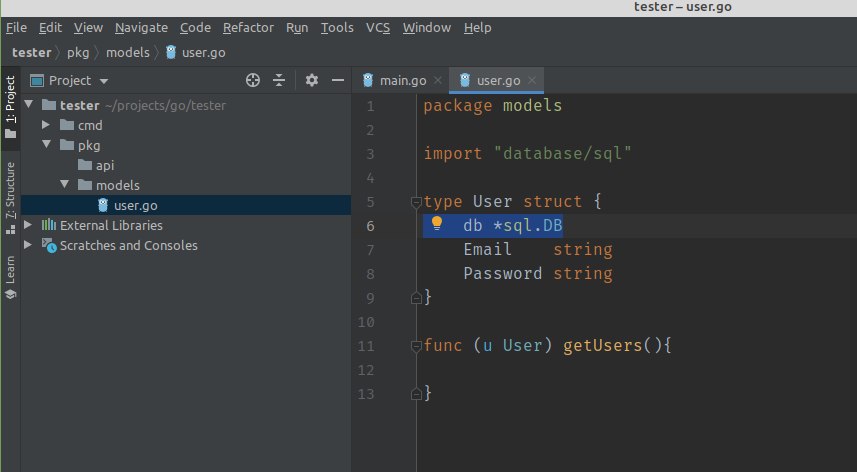Collapse the models folder
Screen dimensions: 857x472
[x=64, y=185]
